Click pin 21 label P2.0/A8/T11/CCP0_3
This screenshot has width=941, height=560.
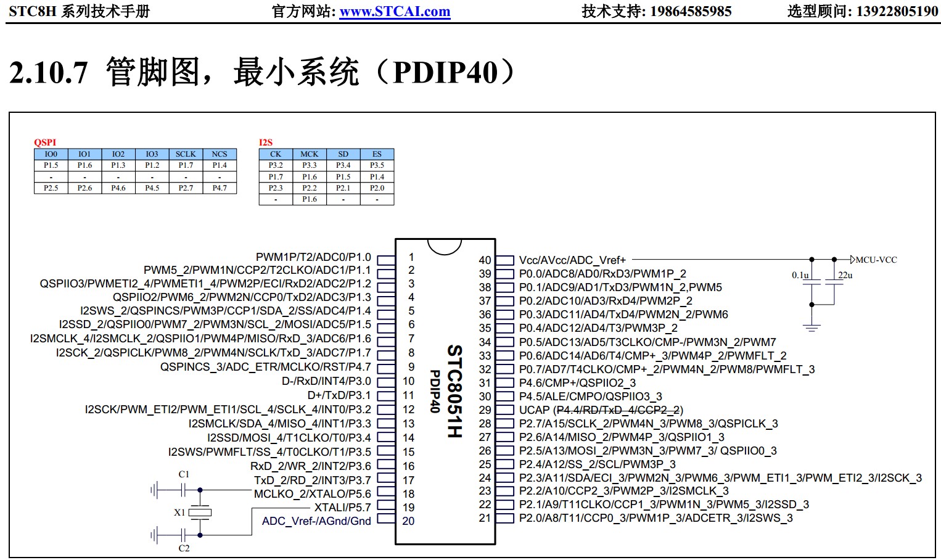pos(655,518)
